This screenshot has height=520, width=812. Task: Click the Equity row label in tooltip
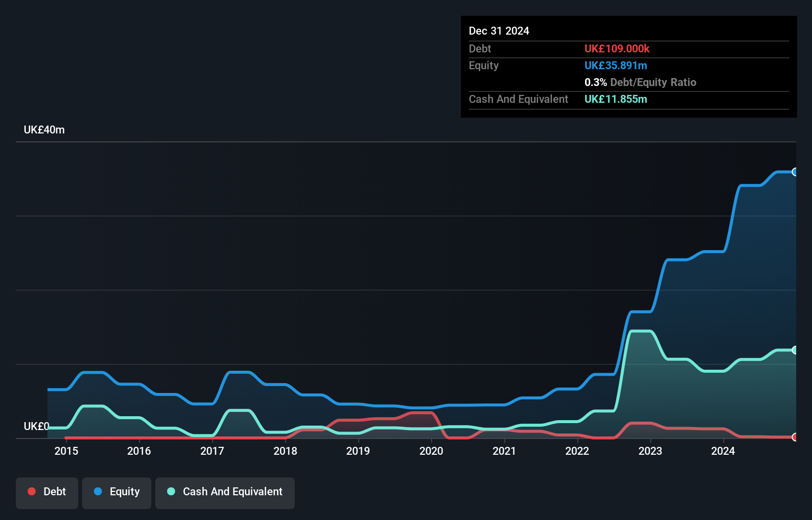click(484, 65)
